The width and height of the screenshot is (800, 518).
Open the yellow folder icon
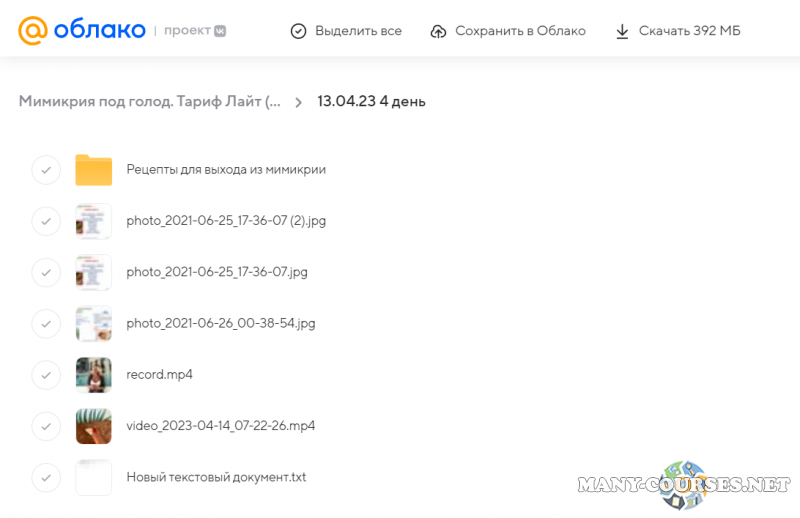[x=93, y=170]
